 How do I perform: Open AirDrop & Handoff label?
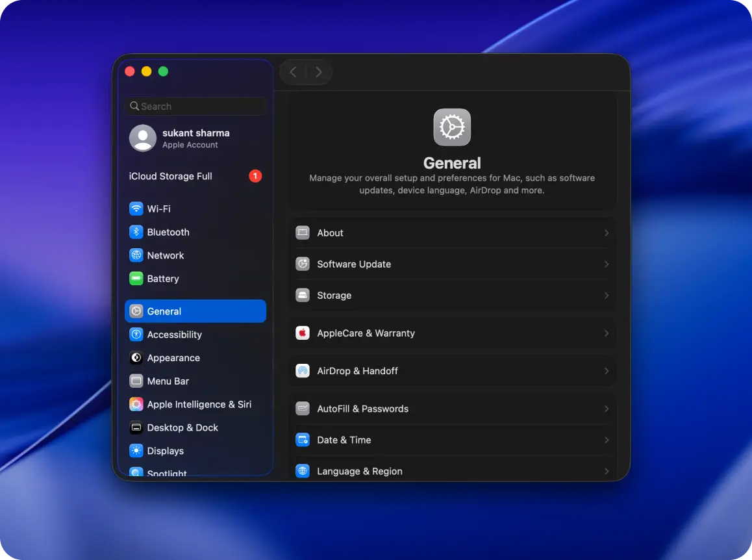click(357, 371)
